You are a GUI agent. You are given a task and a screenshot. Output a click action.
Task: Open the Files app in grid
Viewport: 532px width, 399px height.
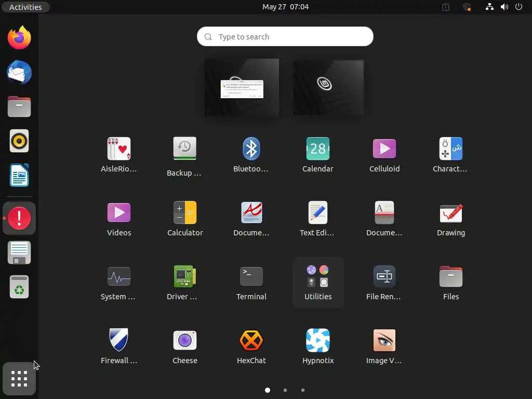pyautogui.click(x=450, y=283)
